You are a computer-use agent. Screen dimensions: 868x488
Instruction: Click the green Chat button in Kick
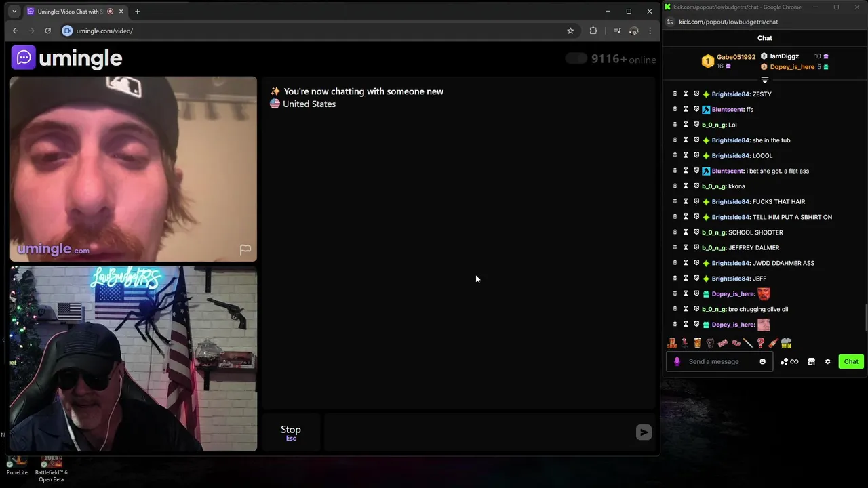click(x=851, y=361)
